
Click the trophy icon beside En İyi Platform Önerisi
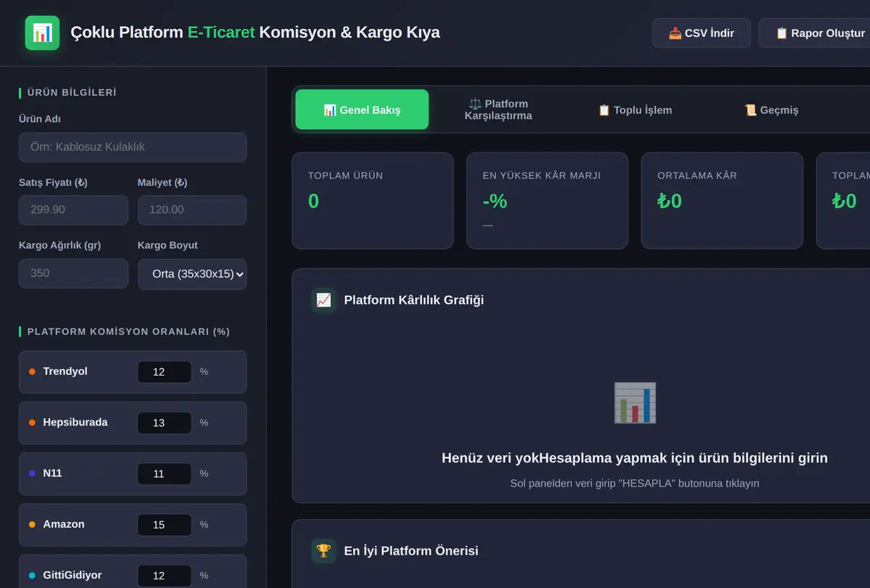pos(323,551)
